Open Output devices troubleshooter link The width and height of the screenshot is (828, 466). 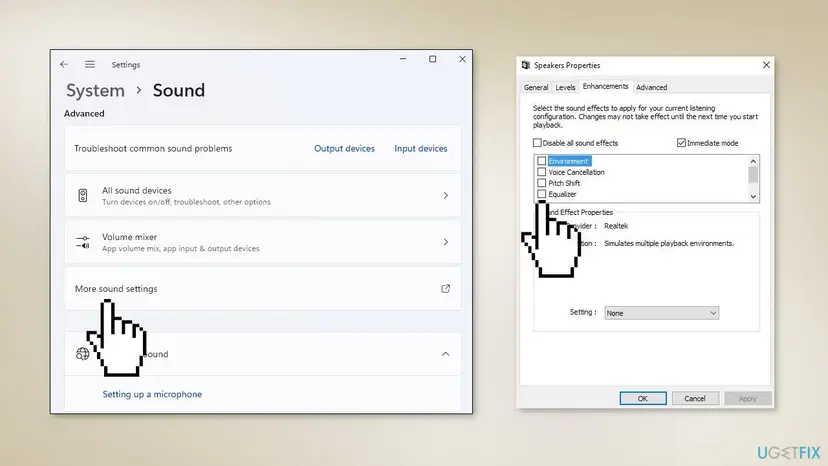point(344,148)
